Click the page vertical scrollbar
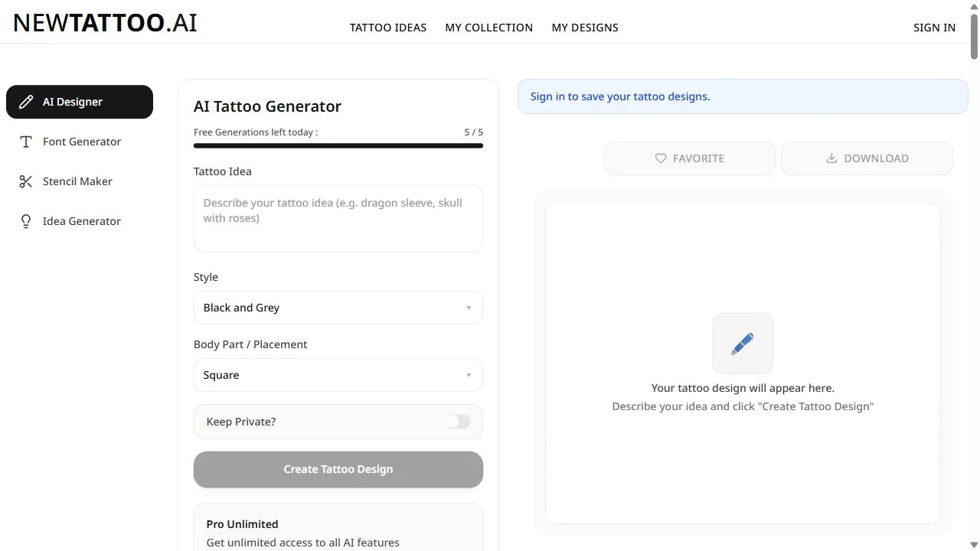 (974, 275)
